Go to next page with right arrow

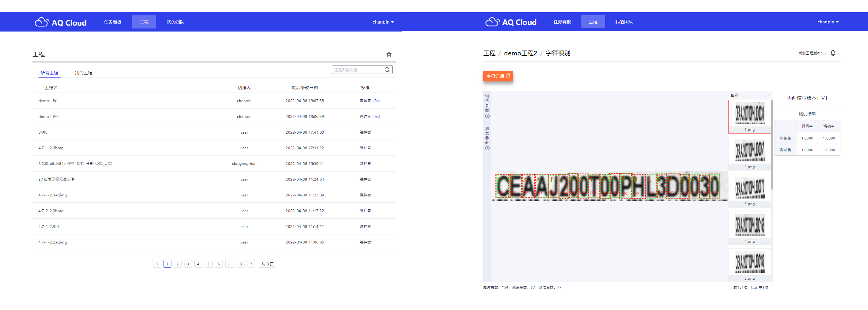point(251,264)
